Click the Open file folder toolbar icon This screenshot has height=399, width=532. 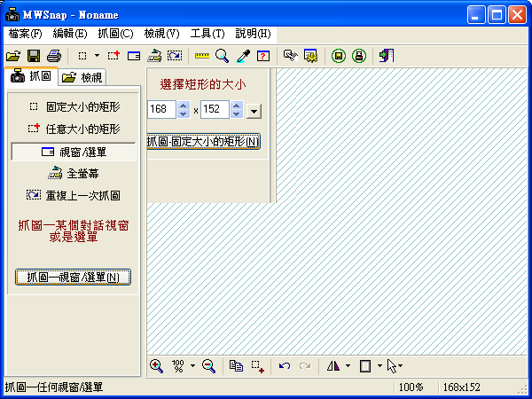13,56
